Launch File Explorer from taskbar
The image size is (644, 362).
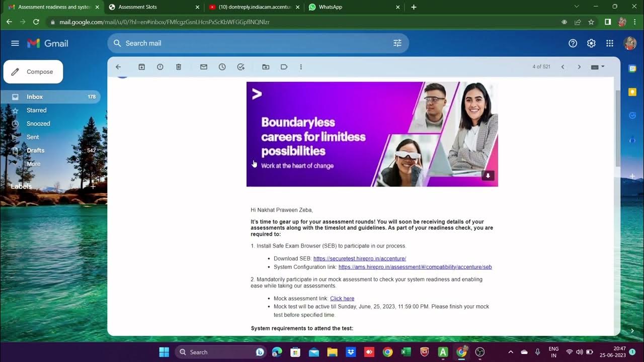(x=333, y=352)
